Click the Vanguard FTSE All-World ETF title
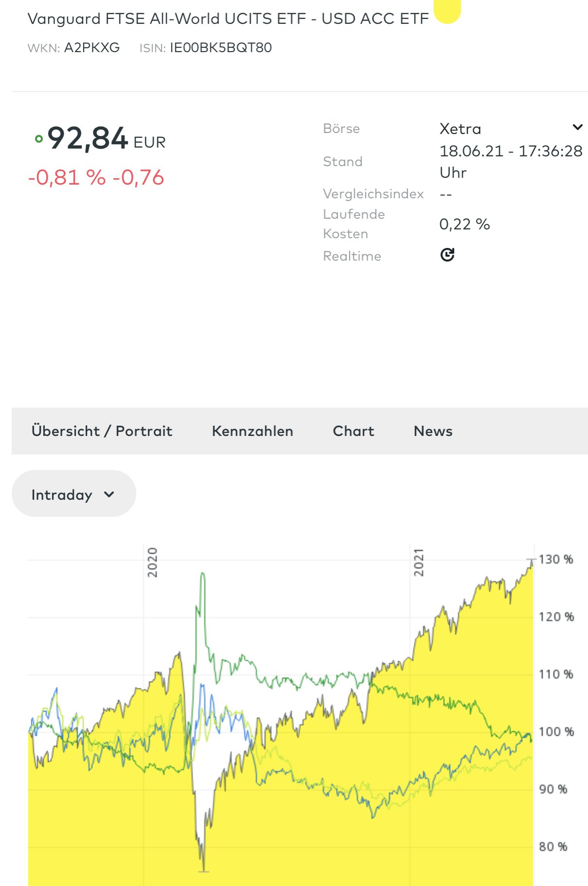588x886 pixels. (228, 19)
